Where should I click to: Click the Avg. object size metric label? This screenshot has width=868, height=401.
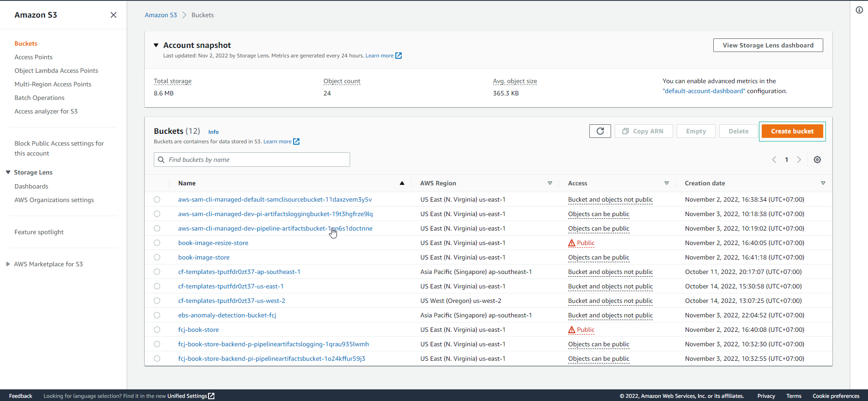click(515, 81)
